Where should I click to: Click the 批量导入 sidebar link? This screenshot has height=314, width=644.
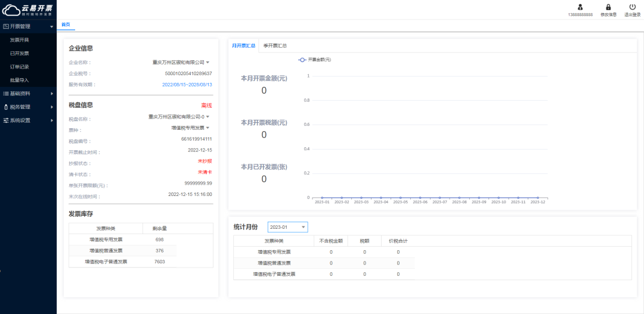point(20,80)
